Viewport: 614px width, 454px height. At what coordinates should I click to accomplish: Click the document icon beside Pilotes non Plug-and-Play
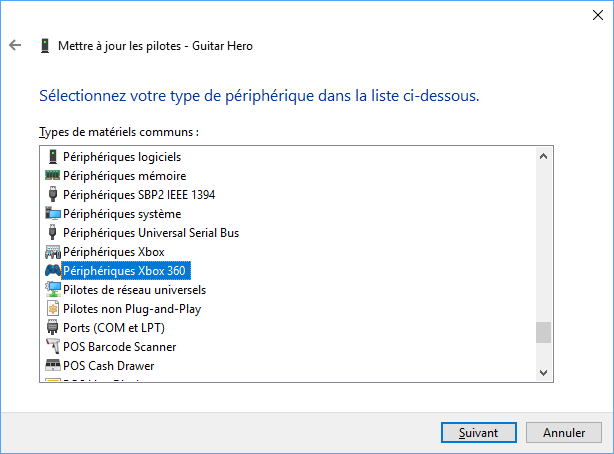click(x=52, y=309)
